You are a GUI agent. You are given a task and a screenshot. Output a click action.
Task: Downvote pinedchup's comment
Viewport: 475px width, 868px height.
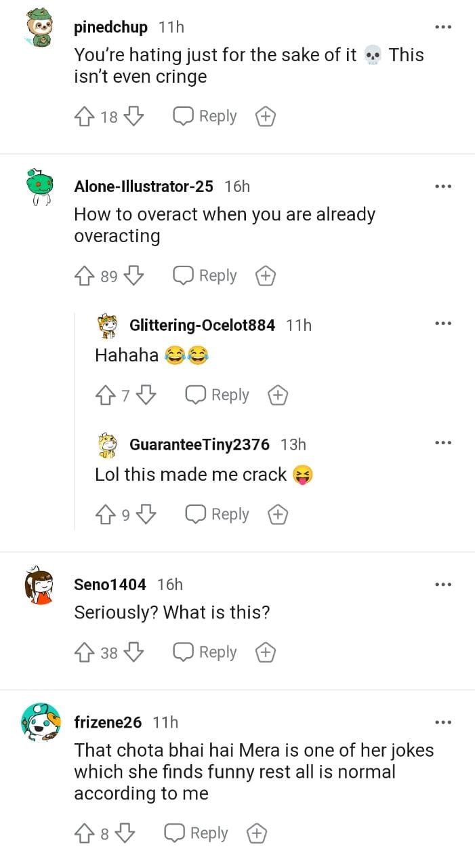point(134,117)
